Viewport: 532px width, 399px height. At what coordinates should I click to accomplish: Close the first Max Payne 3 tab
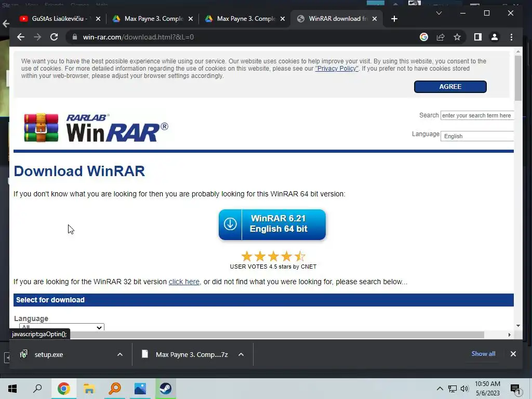(x=191, y=19)
